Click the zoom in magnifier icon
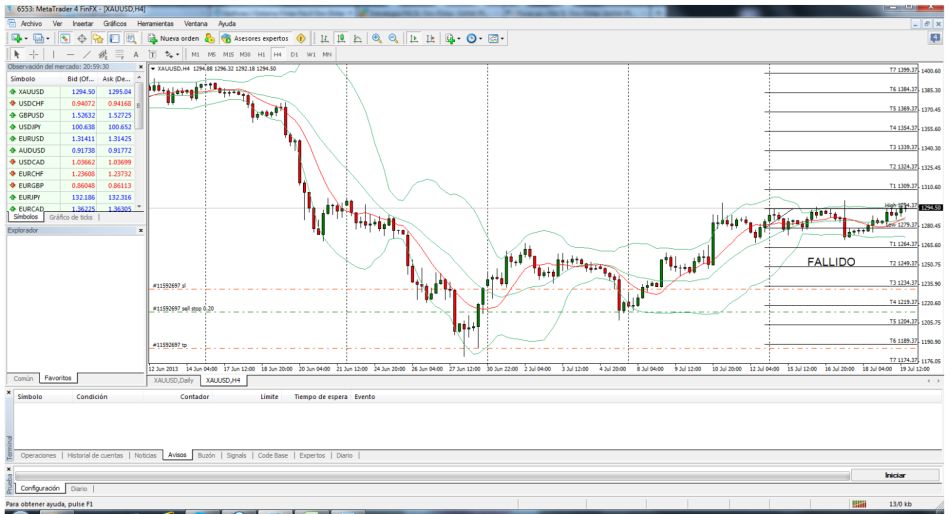 [376, 38]
